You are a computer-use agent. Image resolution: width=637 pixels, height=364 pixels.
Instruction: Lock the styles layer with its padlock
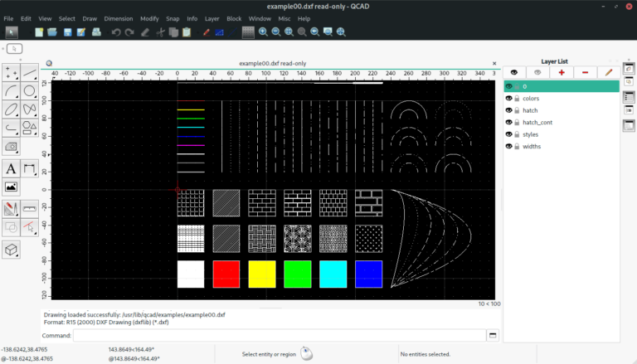click(x=517, y=134)
